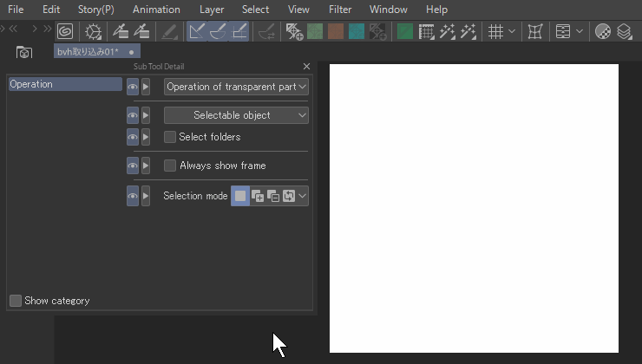Toggle the eye icon beside Always show frame
Image resolution: width=642 pixels, height=364 pixels.
tap(133, 166)
